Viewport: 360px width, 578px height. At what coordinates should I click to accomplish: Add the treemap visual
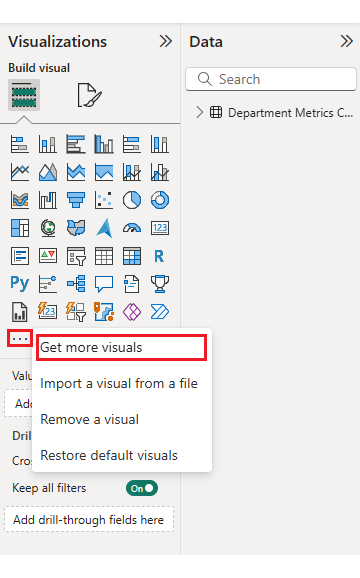(20, 228)
